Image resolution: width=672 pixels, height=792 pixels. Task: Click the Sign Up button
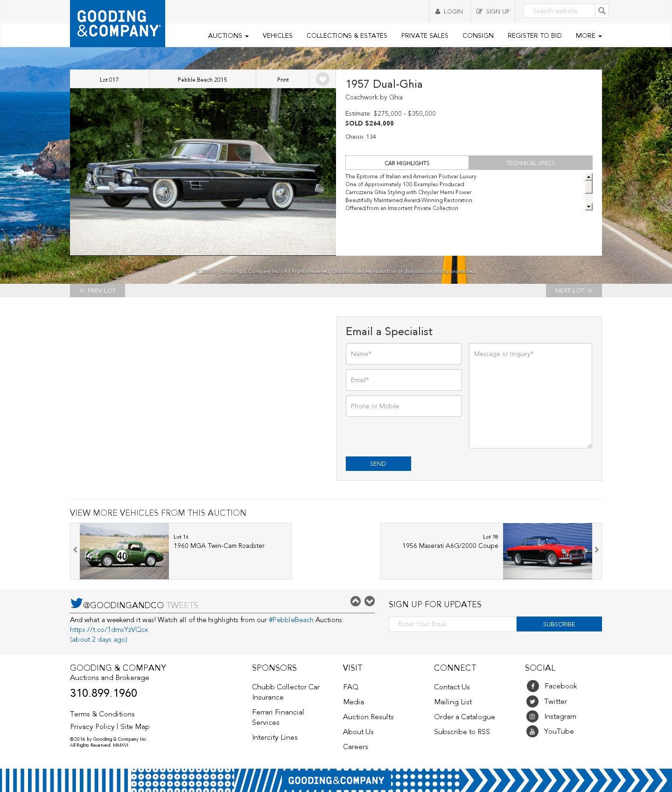tap(493, 11)
